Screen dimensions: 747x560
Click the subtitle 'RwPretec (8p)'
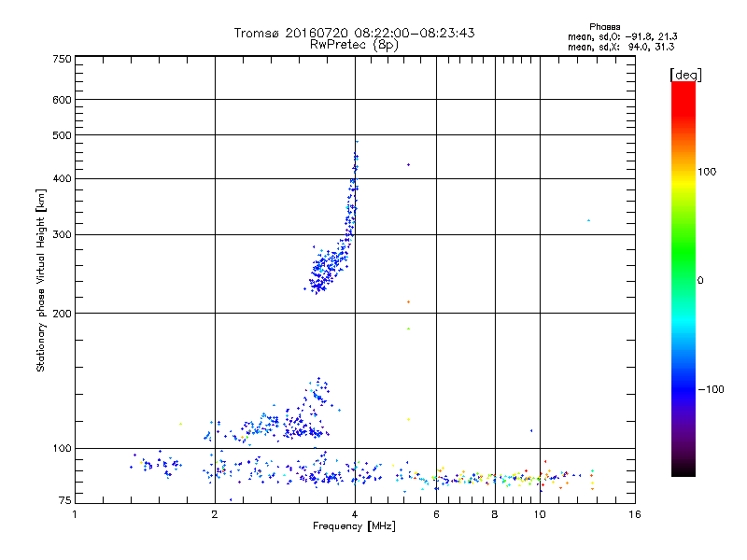[354, 45]
